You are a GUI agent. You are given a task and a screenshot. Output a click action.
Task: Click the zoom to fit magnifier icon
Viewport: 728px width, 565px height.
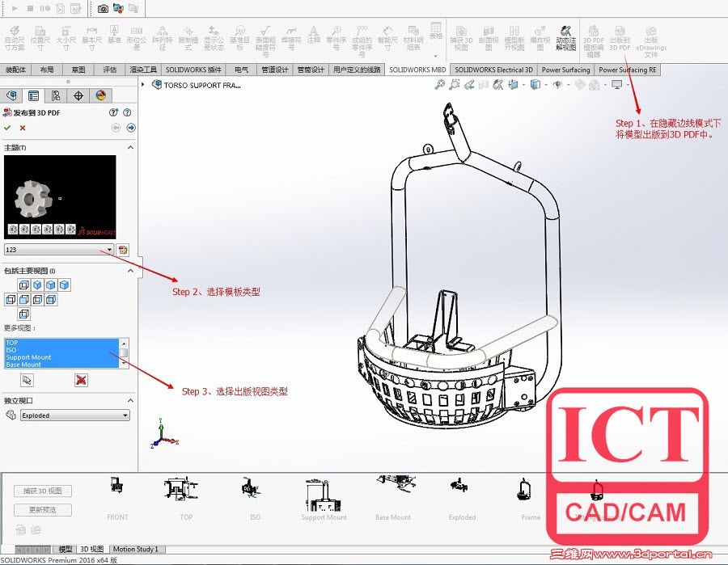[439, 84]
